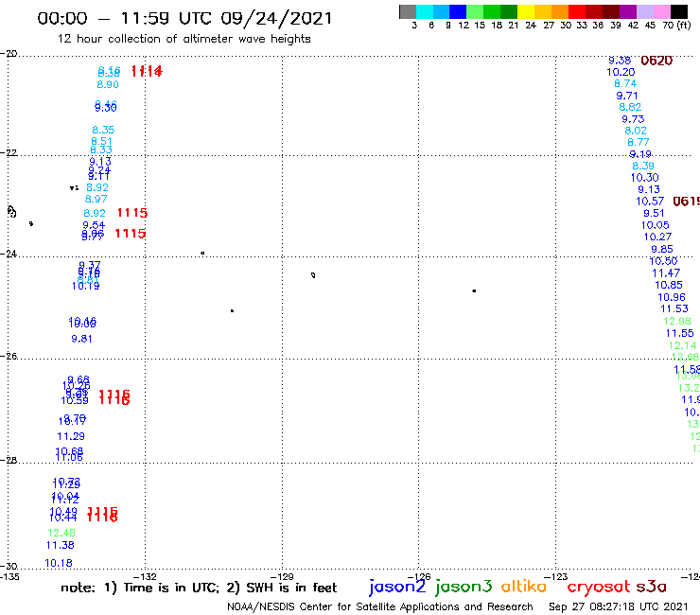Click the black swatch at legend end
The width and height of the screenshot is (700, 615).
pos(678,12)
